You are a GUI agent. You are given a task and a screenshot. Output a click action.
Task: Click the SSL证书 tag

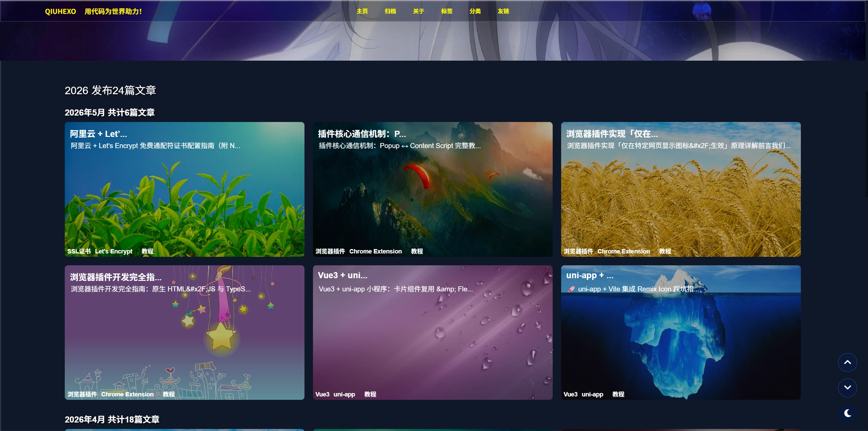[x=79, y=251]
